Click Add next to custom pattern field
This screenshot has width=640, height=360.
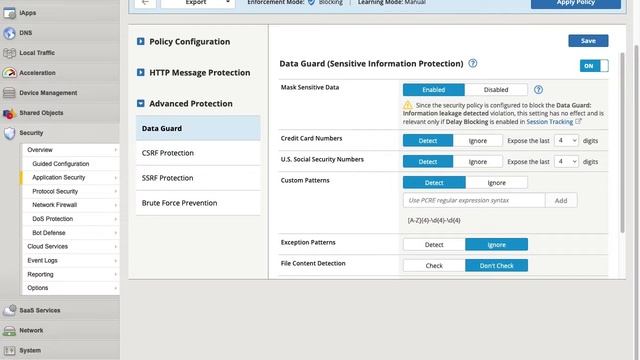point(561,200)
